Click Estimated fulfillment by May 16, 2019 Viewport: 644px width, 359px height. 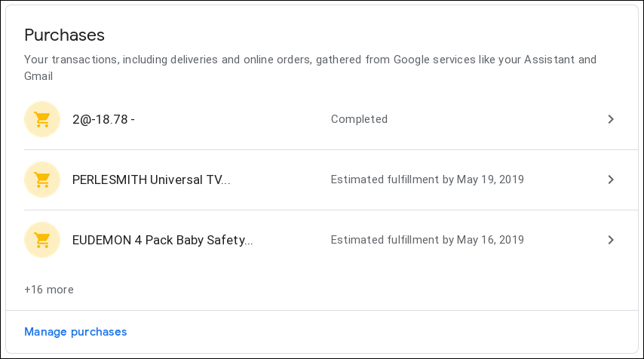427,240
